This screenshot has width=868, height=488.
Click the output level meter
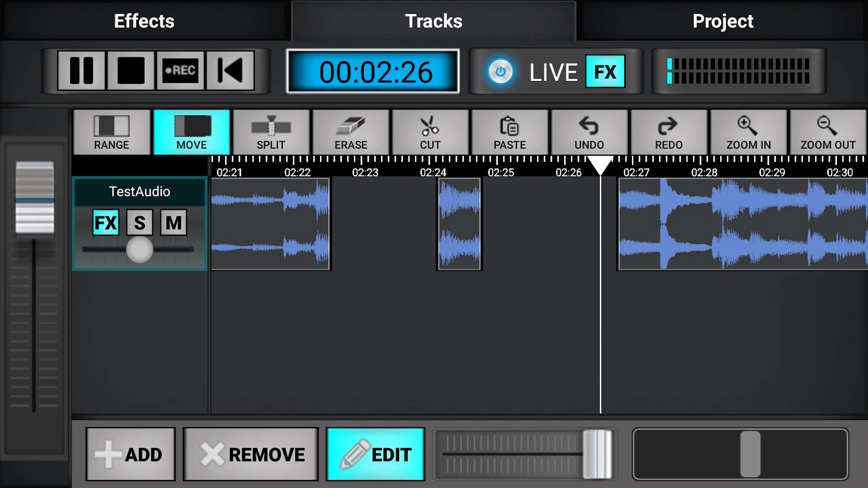coord(739,71)
